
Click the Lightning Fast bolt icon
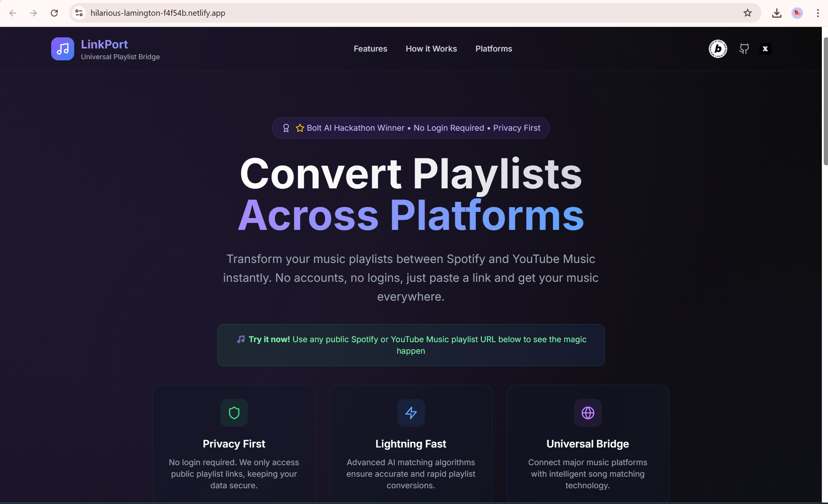pos(411,413)
